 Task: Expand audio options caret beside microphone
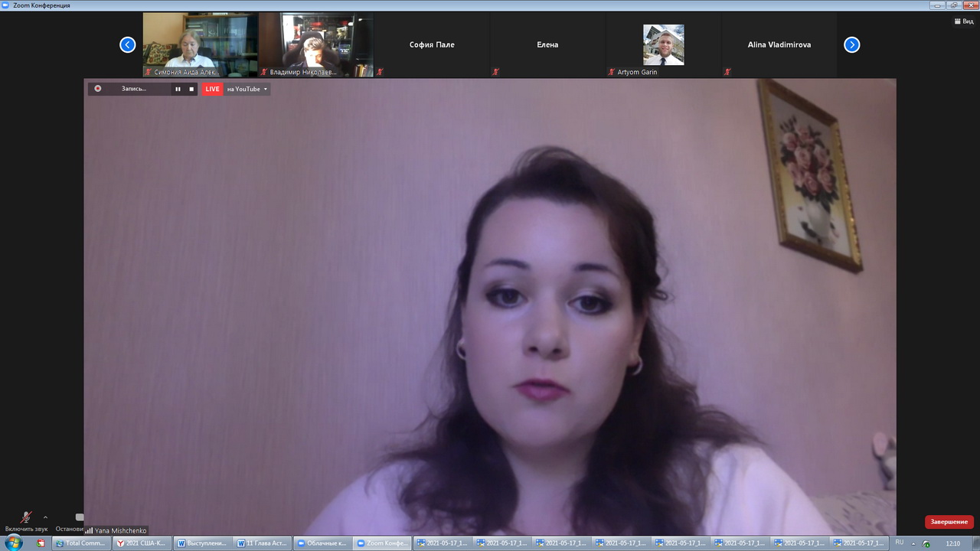pyautogui.click(x=45, y=517)
